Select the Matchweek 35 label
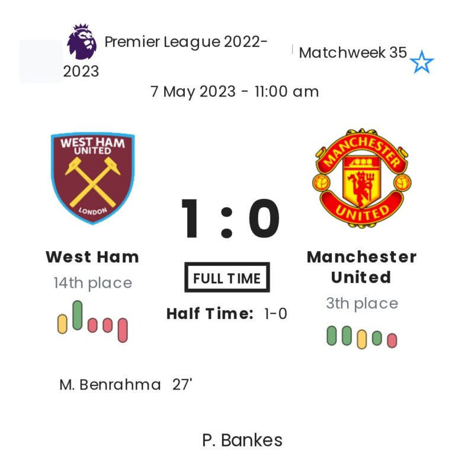 (353, 53)
